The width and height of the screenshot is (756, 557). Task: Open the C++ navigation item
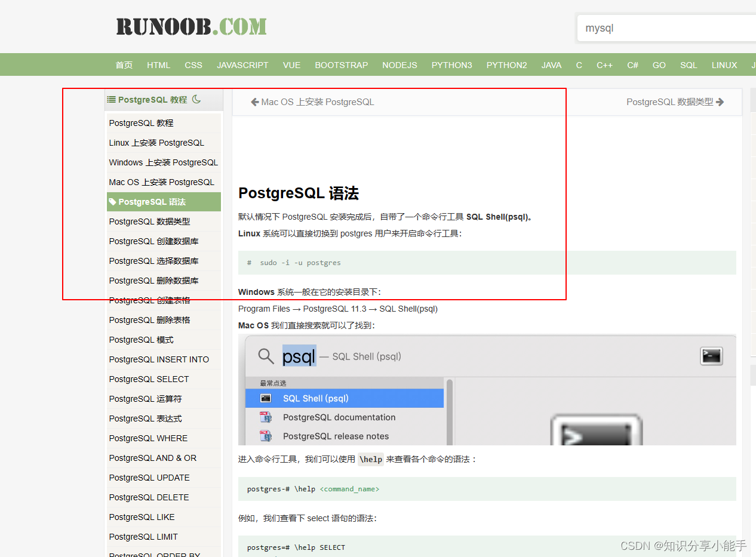tap(604, 65)
